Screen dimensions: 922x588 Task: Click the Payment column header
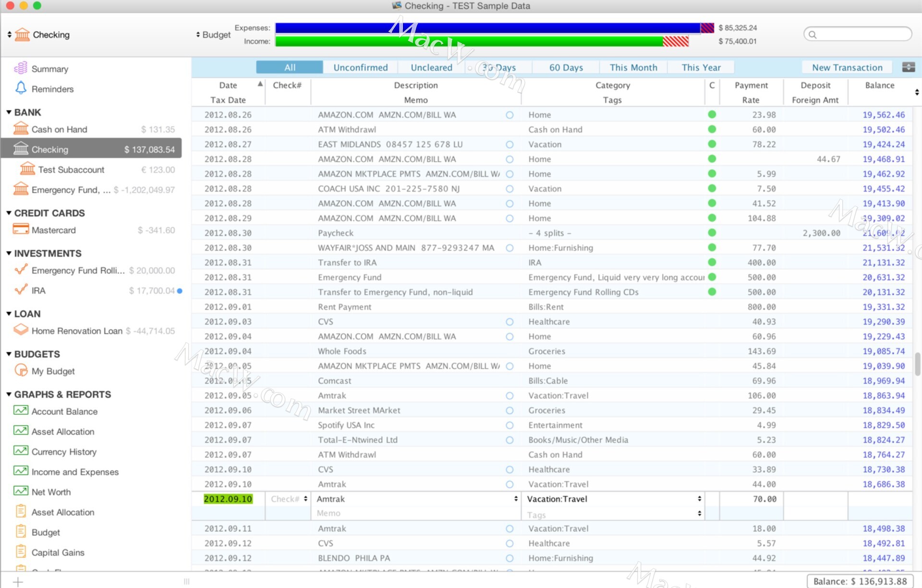[751, 85]
